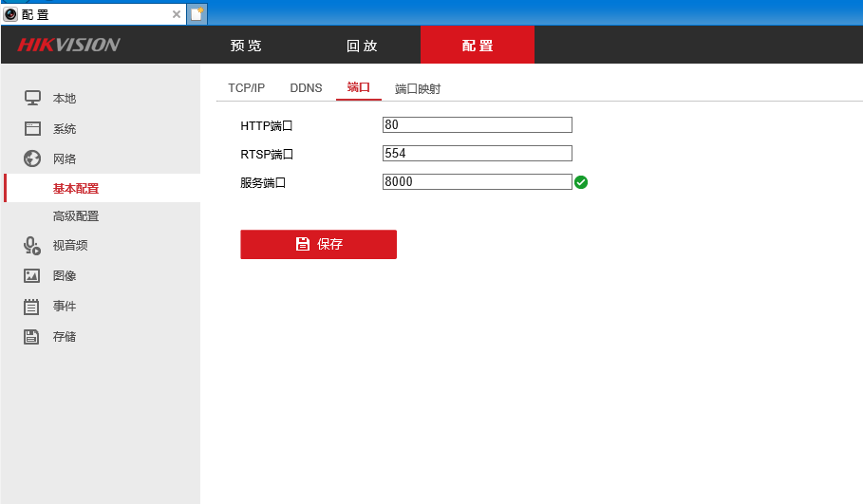The image size is (863, 504).
Task: Click the Hikvision logo
Action: click(x=68, y=45)
